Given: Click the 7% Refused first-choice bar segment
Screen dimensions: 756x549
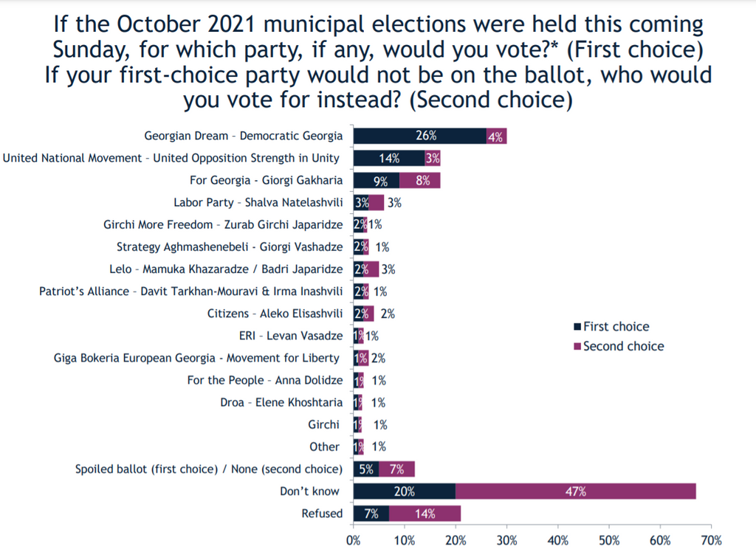Looking at the screenshot, I should [x=371, y=514].
